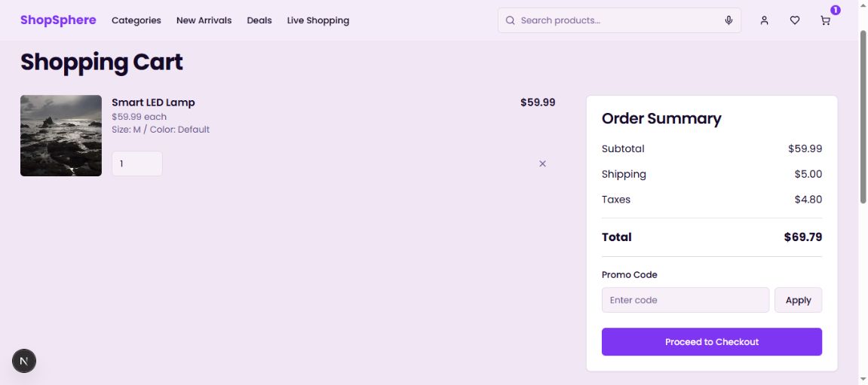
Task: Open the wishlist heart icon
Action: (x=795, y=20)
